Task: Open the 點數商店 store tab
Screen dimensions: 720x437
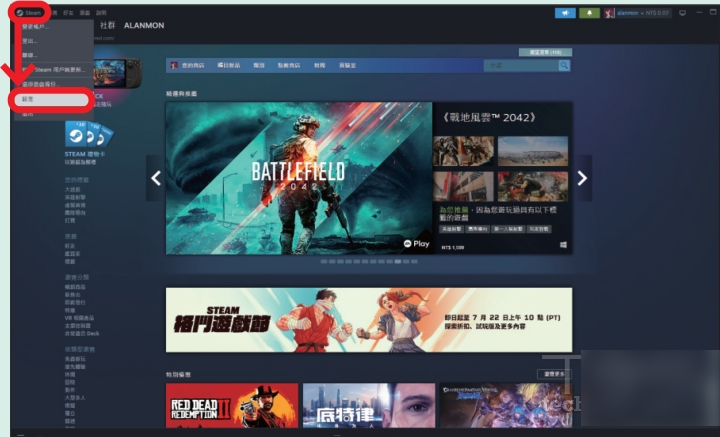Action: click(288, 66)
